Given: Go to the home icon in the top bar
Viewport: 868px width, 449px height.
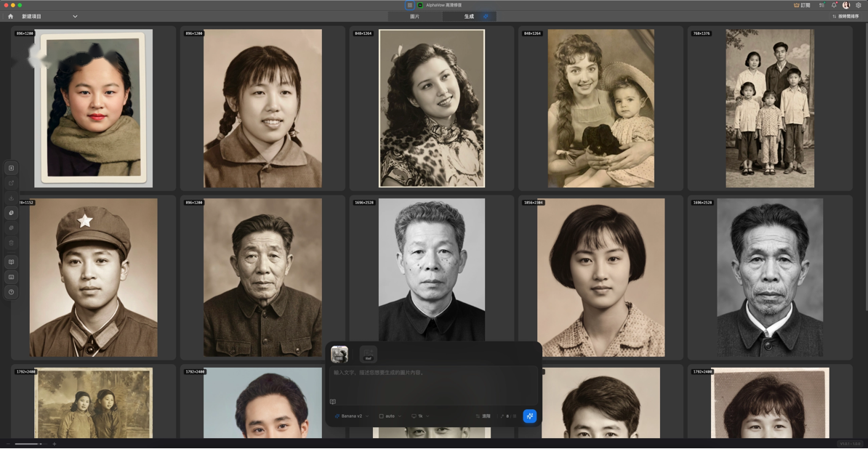Looking at the screenshot, I should pos(10,17).
